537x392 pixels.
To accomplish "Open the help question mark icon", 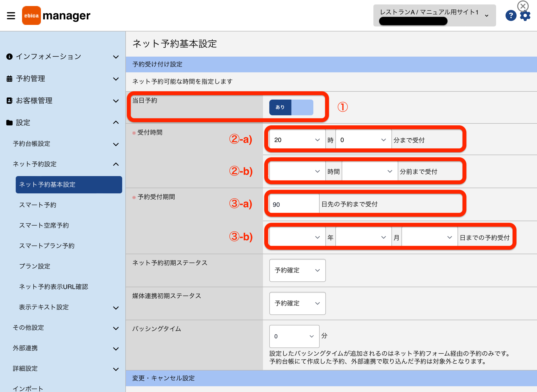I will (511, 16).
